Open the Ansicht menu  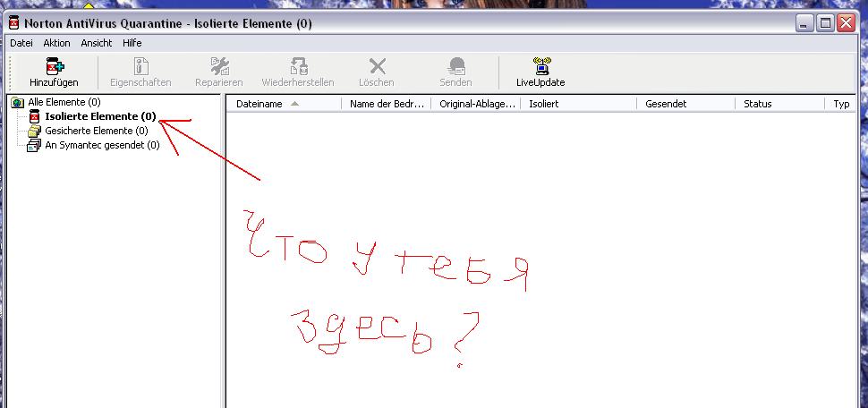pos(97,43)
